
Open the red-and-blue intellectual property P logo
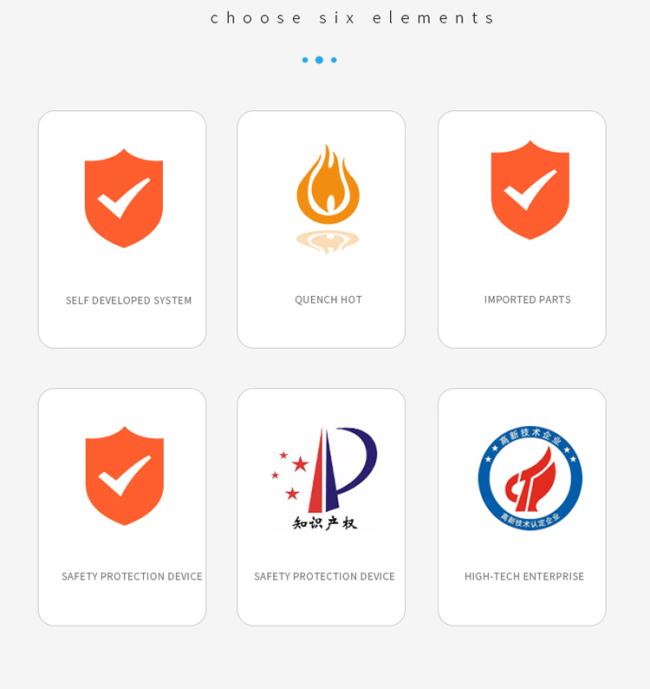(325, 475)
